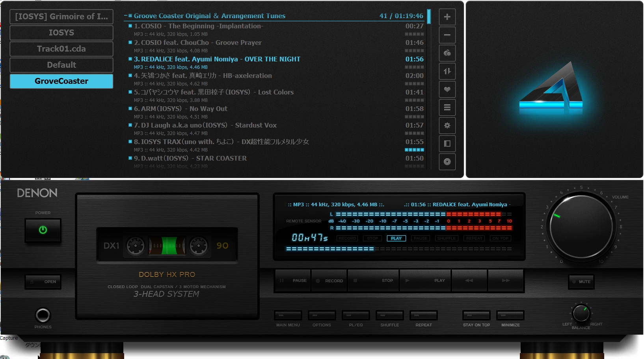Click the large STOP deck button
Screen dimensions: 644x359
(x=373, y=281)
